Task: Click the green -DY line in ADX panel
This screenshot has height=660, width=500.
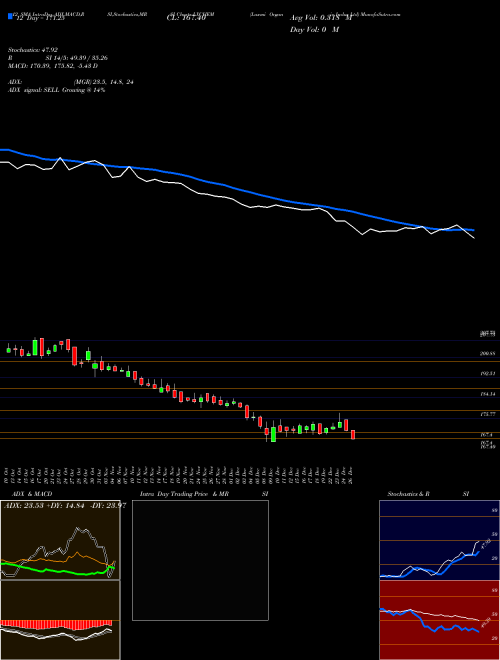Action: point(58,570)
